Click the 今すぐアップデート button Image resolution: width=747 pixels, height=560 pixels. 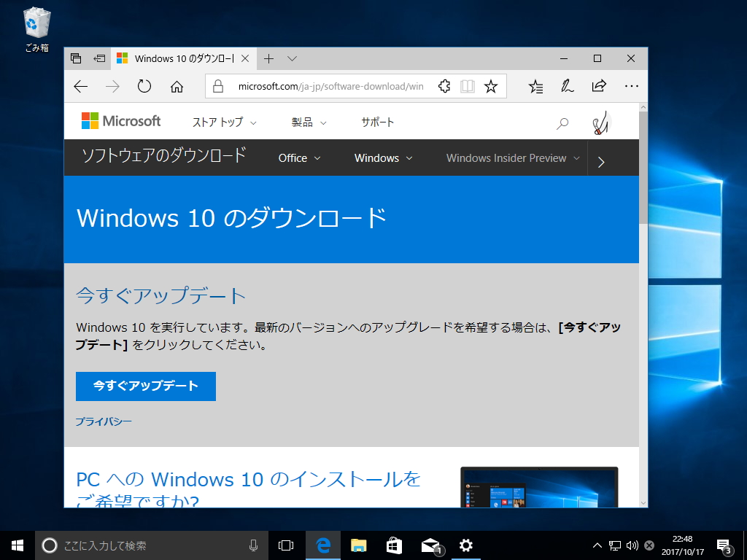point(145,386)
